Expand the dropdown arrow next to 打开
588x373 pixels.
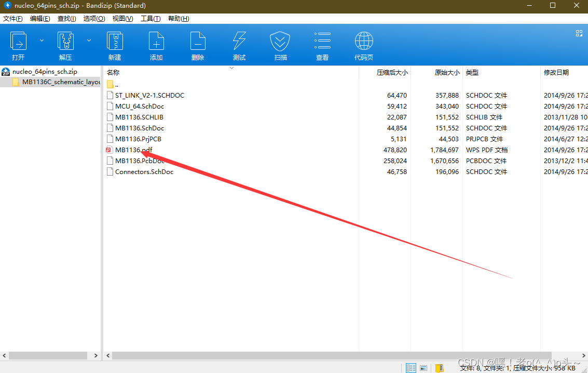(x=42, y=40)
